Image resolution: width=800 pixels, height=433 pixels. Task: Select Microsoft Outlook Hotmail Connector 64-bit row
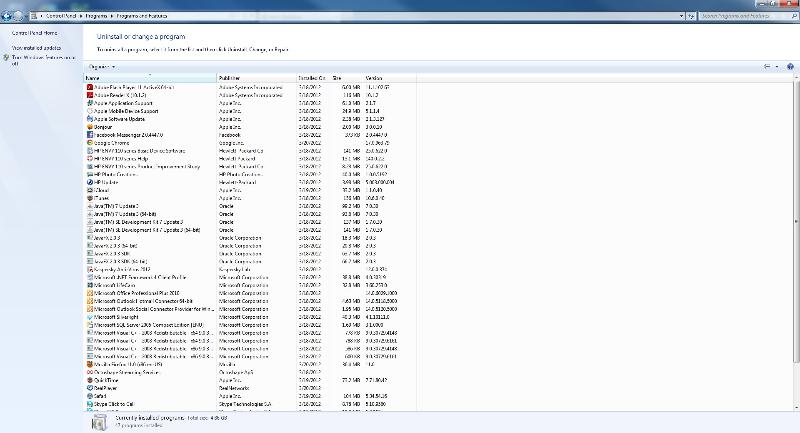[x=250, y=301]
